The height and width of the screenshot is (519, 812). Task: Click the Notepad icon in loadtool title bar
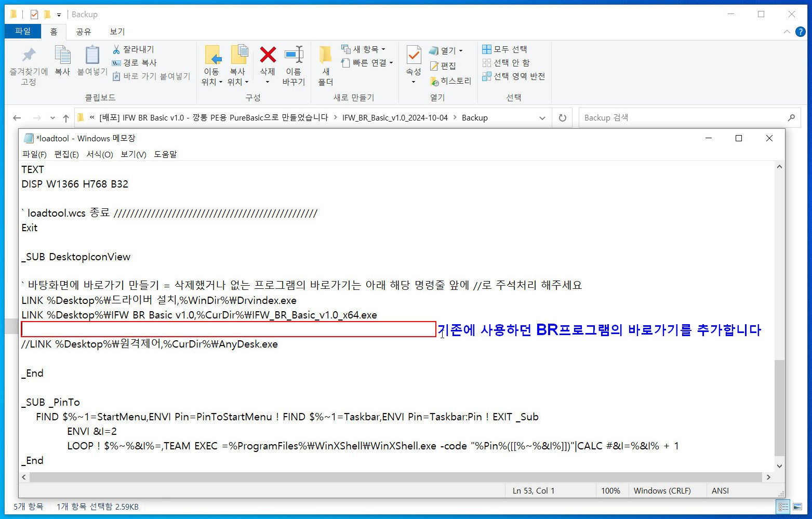tap(29, 138)
